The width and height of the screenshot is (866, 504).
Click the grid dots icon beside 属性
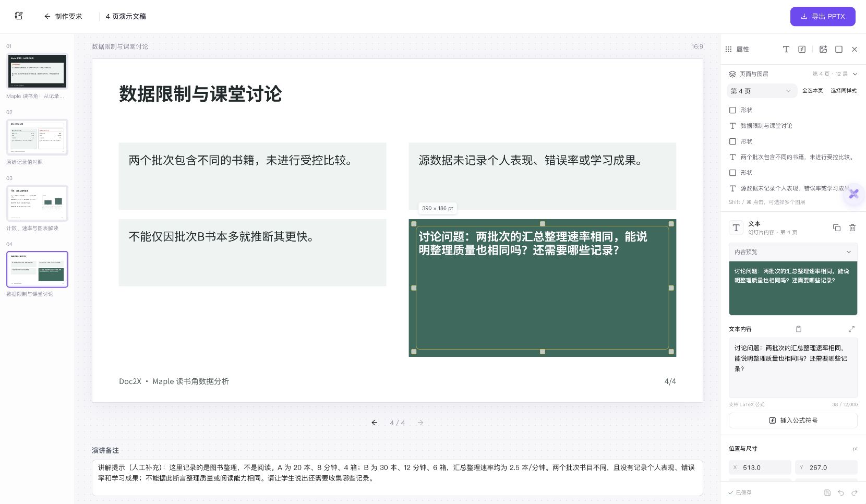point(728,49)
